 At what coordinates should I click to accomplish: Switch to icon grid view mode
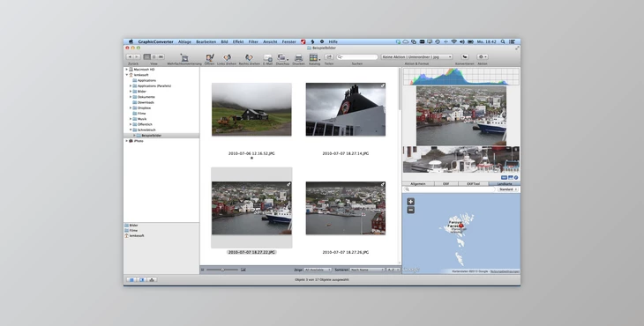pyautogui.click(x=146, y=57)
